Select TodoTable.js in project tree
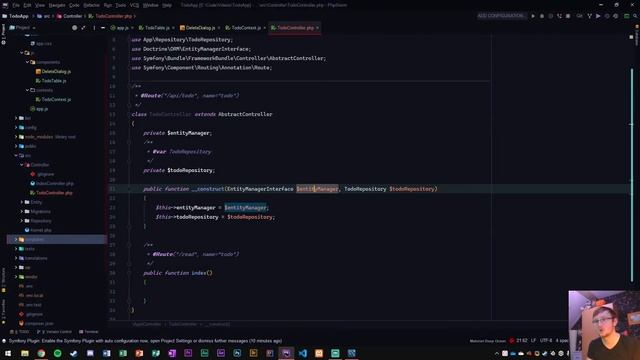Viewport: 640px width, 360px height. (51, 81)
